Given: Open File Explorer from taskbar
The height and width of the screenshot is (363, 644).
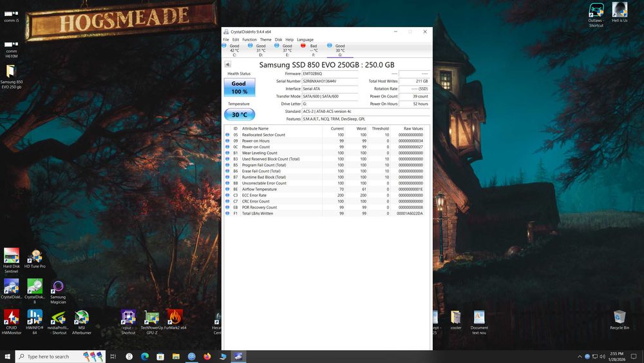Looking at the screenshot, I should [176, 357].
